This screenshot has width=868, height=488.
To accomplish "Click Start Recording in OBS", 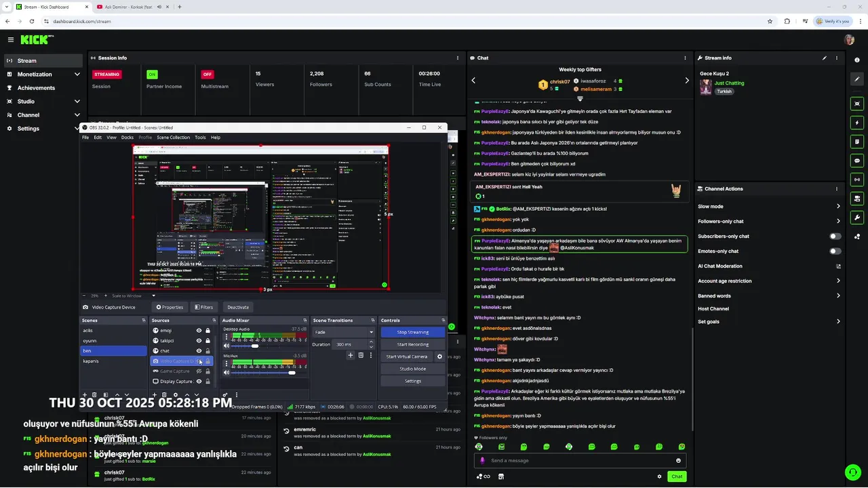I will [x=412, y=345].
